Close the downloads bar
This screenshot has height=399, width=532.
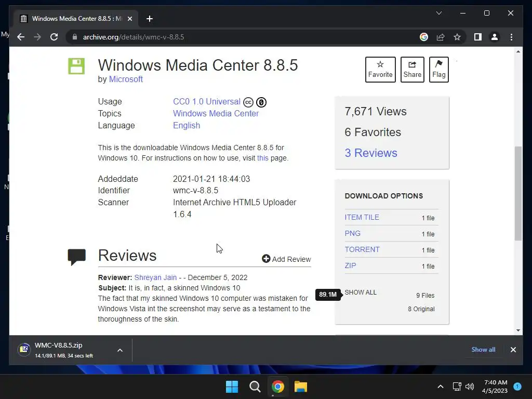pyautogui.click(x=513, y=350)
